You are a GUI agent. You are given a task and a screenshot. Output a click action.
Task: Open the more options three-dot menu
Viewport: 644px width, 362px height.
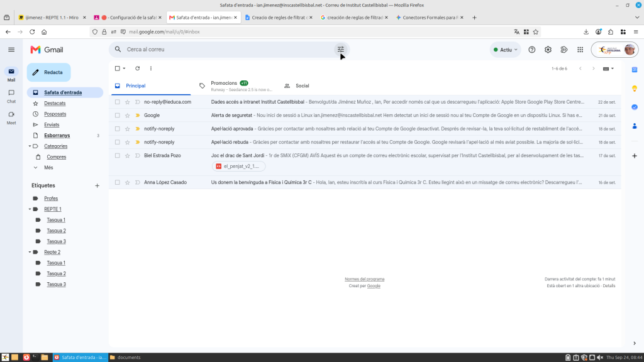tap(151, 69)
